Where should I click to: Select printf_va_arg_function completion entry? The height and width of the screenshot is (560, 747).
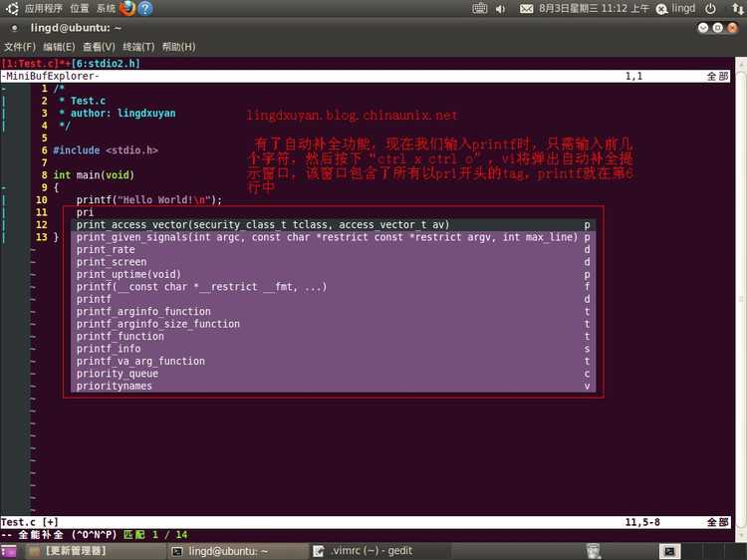coord(333,362)
